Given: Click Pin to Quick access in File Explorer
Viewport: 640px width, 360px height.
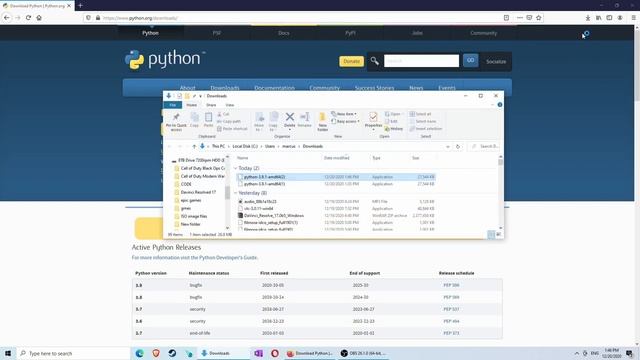Looking at the screenshot, I should pos(176,121).
